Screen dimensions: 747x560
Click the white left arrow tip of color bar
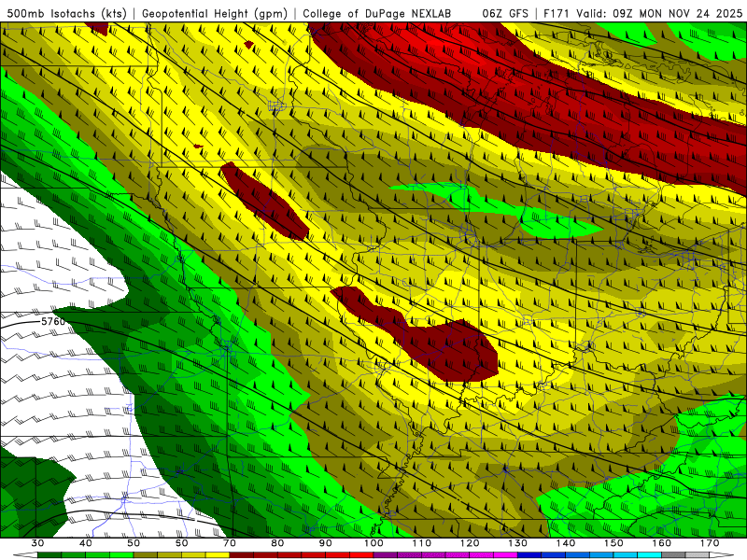tap(25, 555)
